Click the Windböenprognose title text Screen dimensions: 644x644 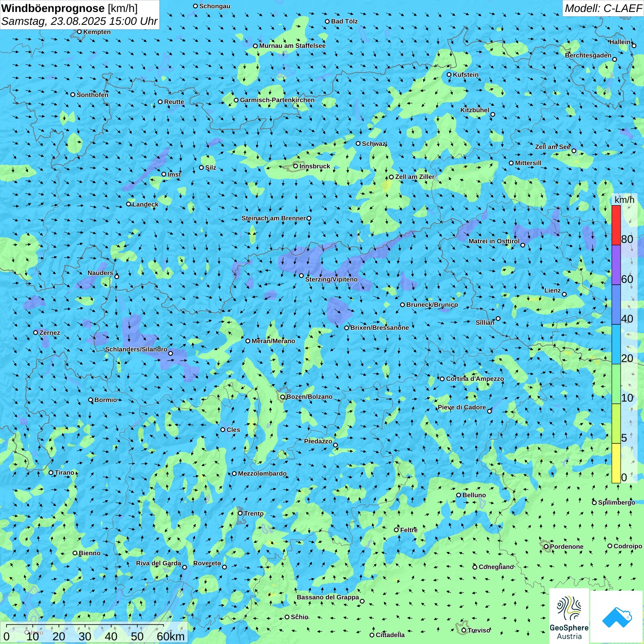click(x=69, y=8)
